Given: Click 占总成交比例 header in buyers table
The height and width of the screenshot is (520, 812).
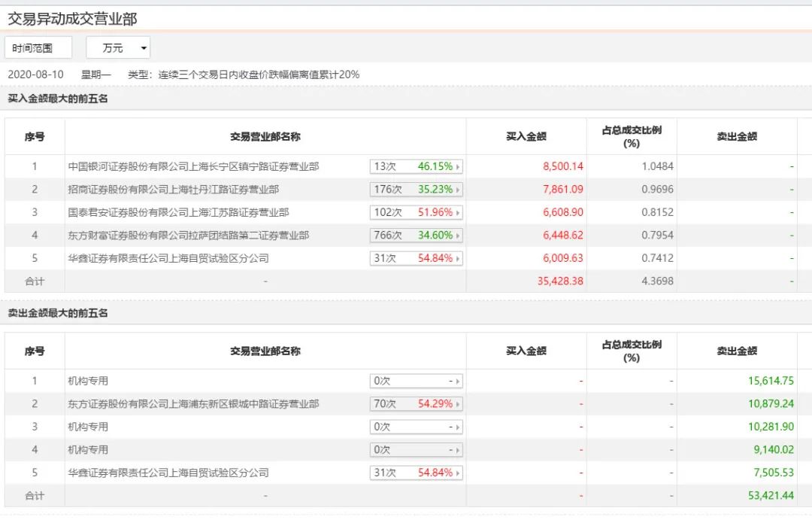Looking at the screenshot, I should 632,136.
